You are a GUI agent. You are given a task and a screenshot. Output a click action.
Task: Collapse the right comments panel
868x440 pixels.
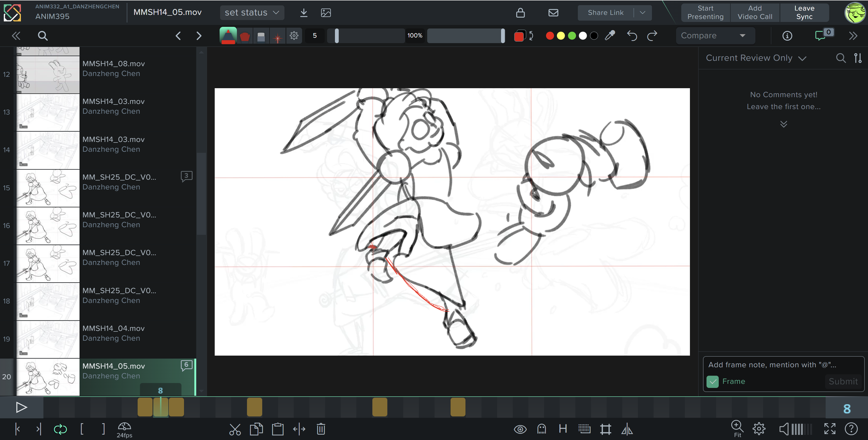(x=853, y=35)
